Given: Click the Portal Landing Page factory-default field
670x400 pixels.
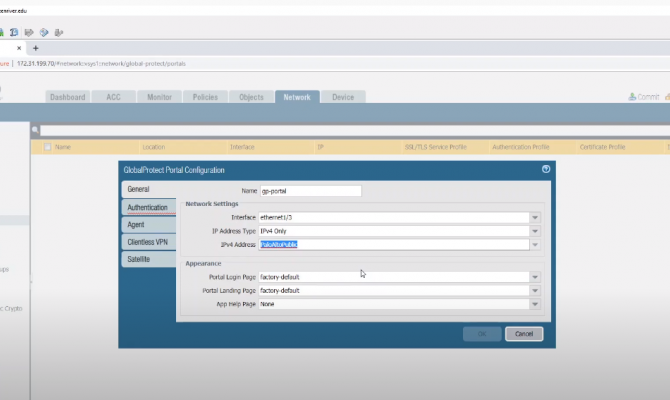Looking at the screenshot, I should (x=394, y=291).
